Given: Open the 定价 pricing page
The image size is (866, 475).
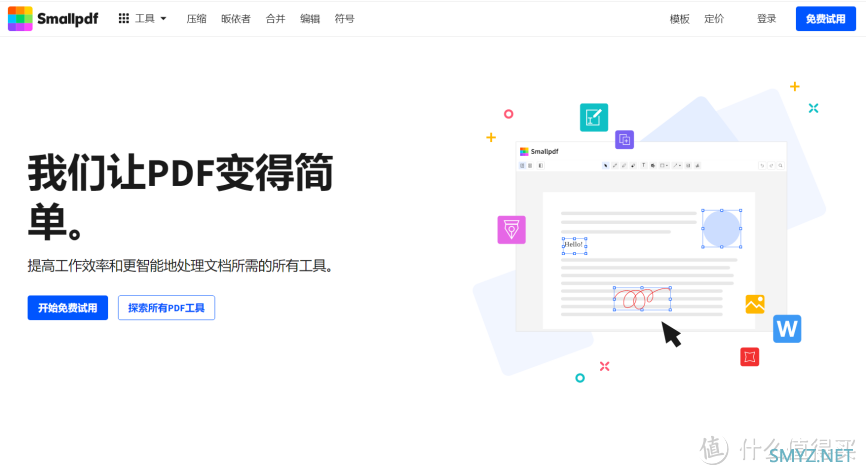Looking at the screenshot, I should pos(714,19).
